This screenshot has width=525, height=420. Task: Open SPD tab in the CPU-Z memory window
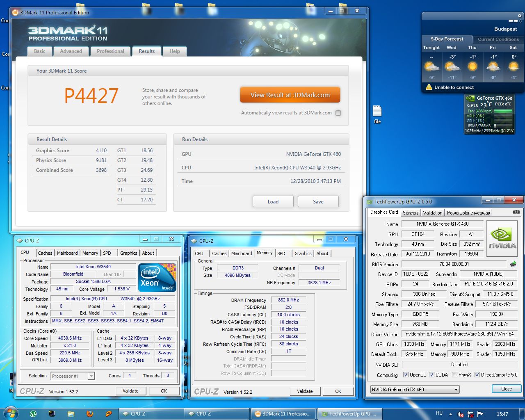tap(281, 253)
